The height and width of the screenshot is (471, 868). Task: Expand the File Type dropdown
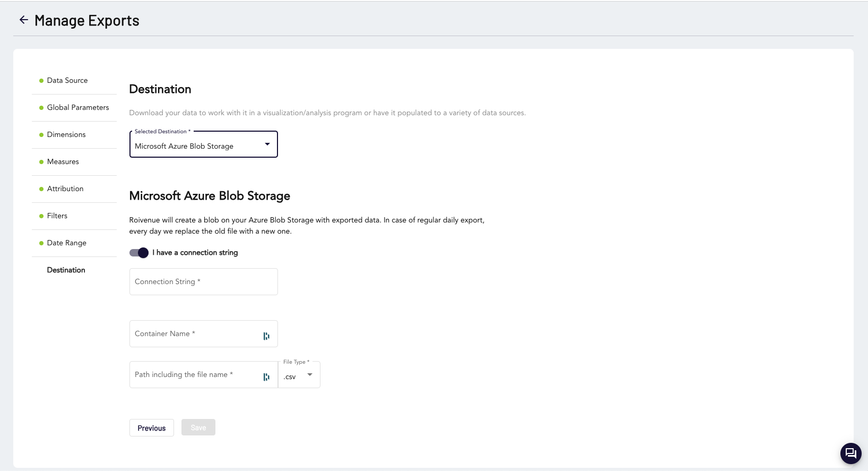299,376
